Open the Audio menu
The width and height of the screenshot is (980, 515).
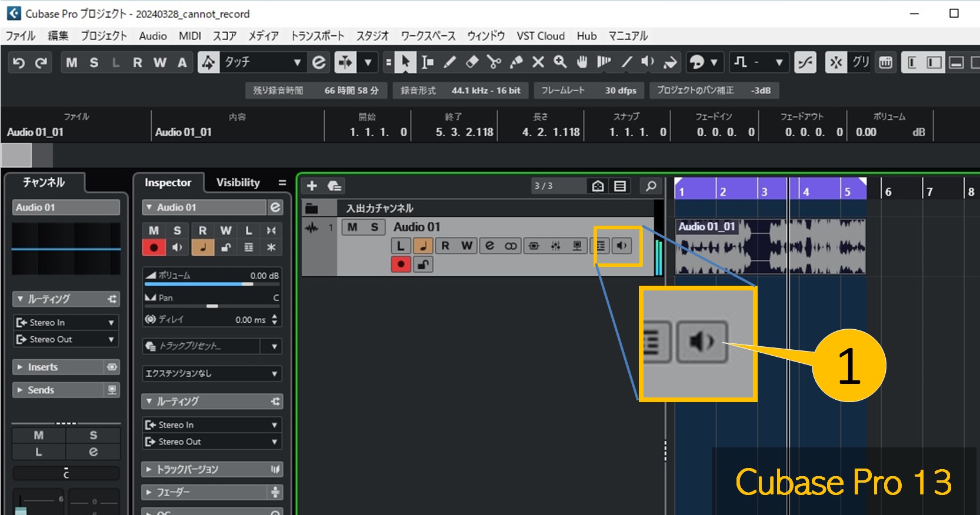coord(153,36)
